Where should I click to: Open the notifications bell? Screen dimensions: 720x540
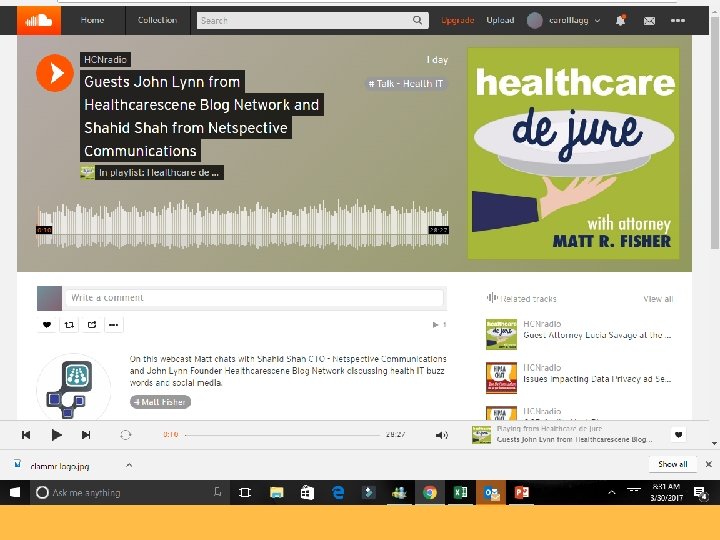point(620,21)
